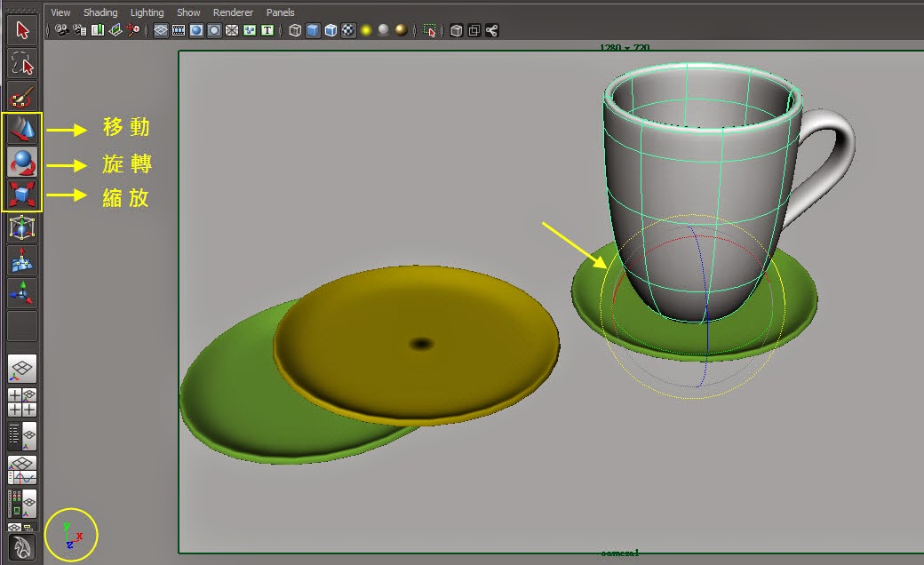Screen dimensions: 924x565
Task: Activate the Scale tool
Action: [22, 195]
